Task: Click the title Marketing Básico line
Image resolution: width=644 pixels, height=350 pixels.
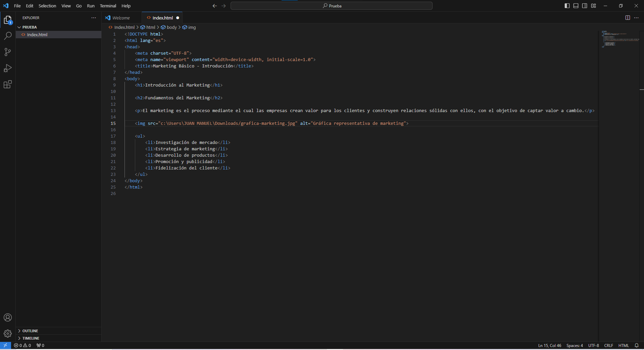Action: tap(194, 66)
